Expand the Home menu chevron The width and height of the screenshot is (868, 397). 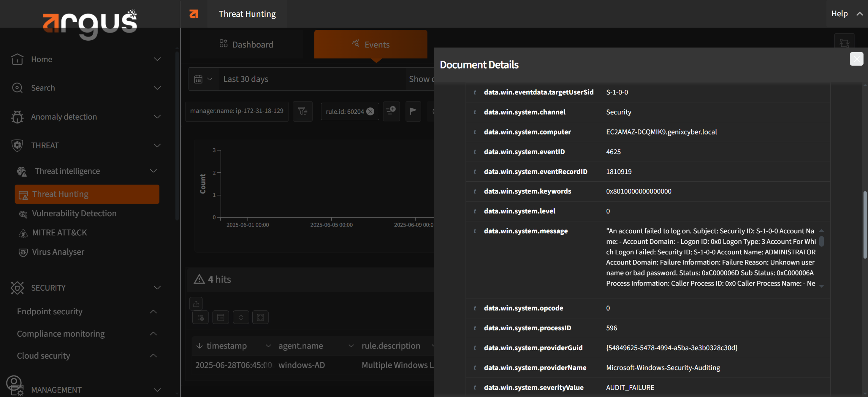click(157, 59)
